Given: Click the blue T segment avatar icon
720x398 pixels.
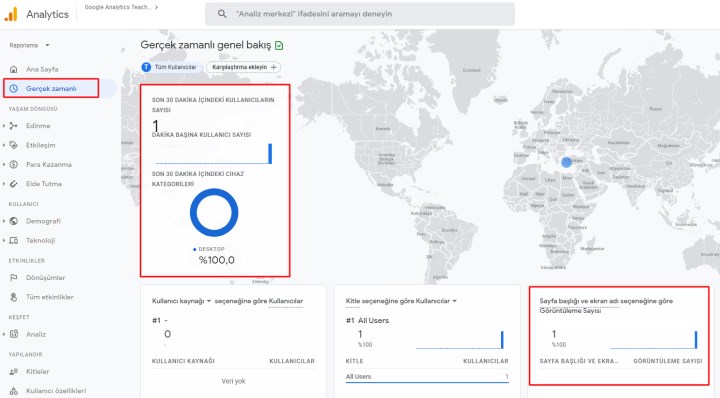Looking at the screenshot, I should point(146,67).
